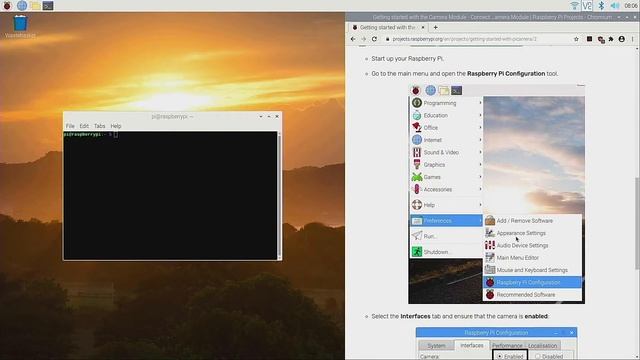Click the bold 'Raspberry Pi Configuration' text
The image size is (640, 360).
point(506,73)
